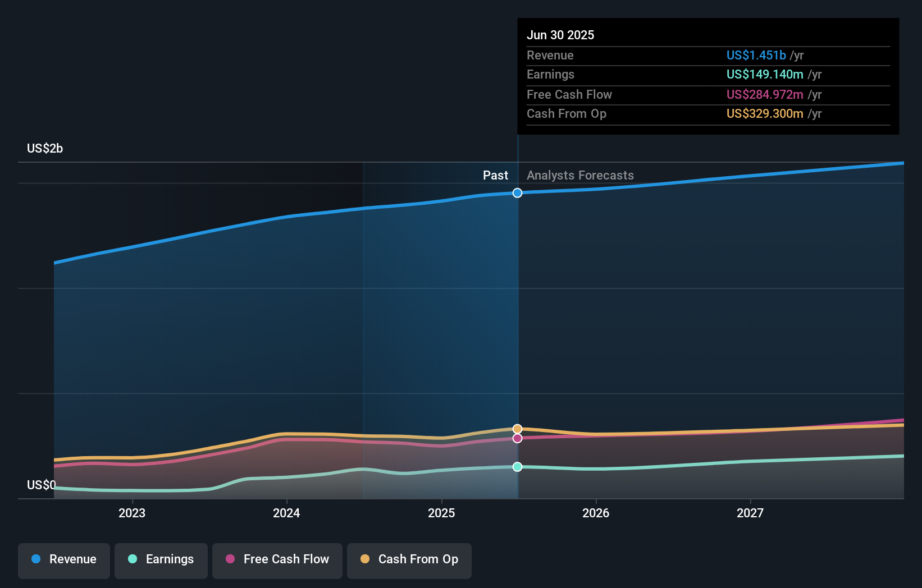Viewport: 922px width, 588px height.
Task: Click the 2025 axis year label
Action: pyautogui.click(x=442, y=512)
